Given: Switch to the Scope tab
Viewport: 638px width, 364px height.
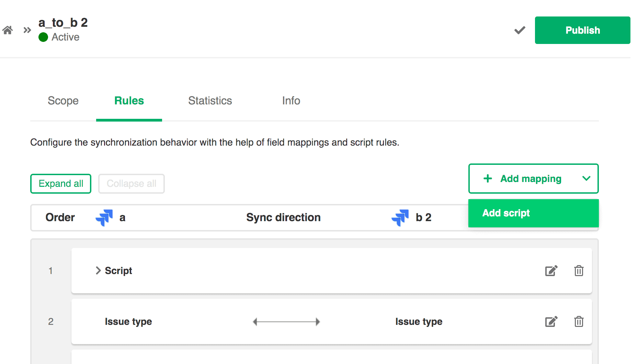Looking at the screenshot, I should [63, 101].
